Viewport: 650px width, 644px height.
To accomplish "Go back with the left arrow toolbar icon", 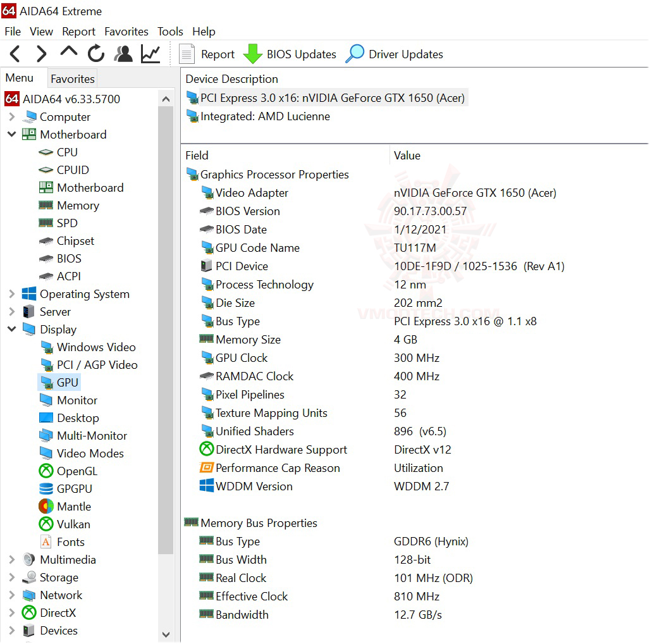I will click(15, 54).
